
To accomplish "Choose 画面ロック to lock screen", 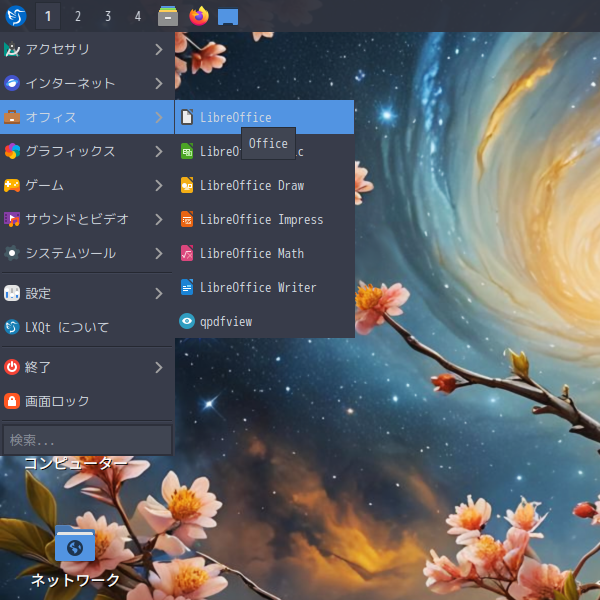I will pos(87,401).
